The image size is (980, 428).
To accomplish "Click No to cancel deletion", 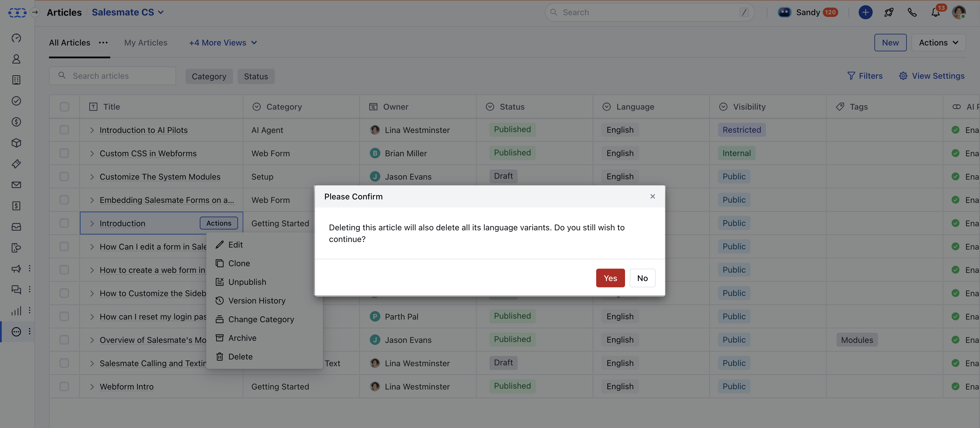I will (642, 278).
